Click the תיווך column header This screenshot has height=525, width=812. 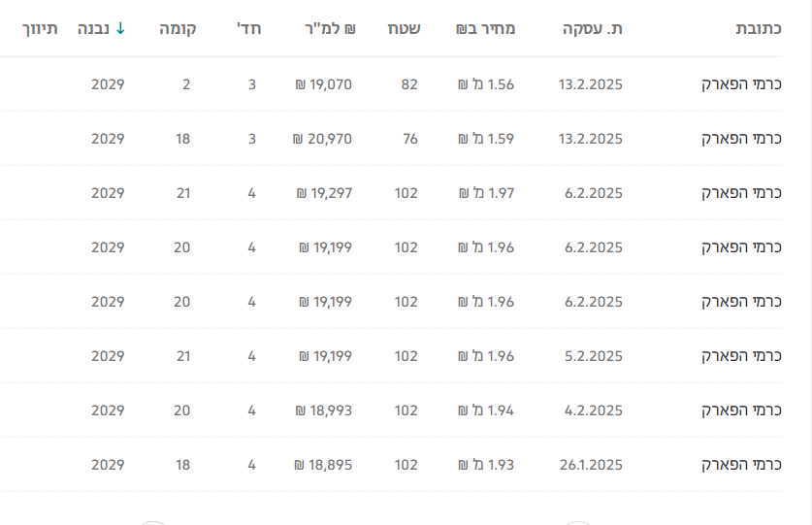coord(40,29)
